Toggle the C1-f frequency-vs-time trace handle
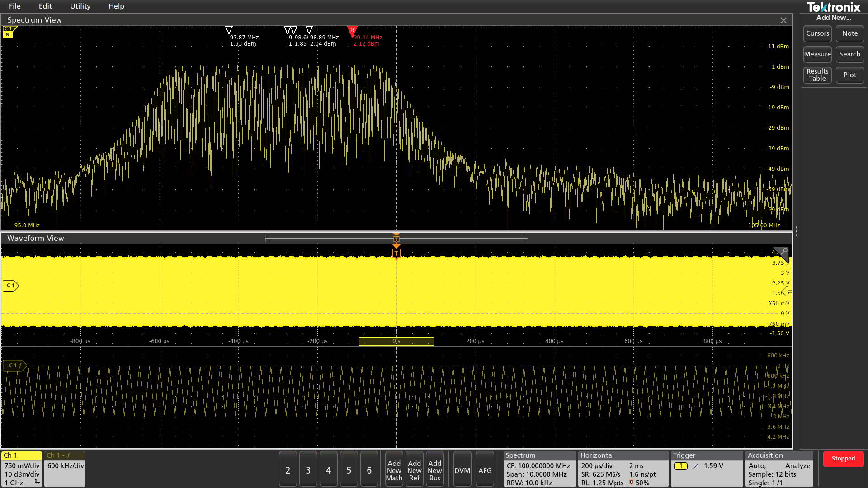Viewport: 868px width, 488px height. 14,366
